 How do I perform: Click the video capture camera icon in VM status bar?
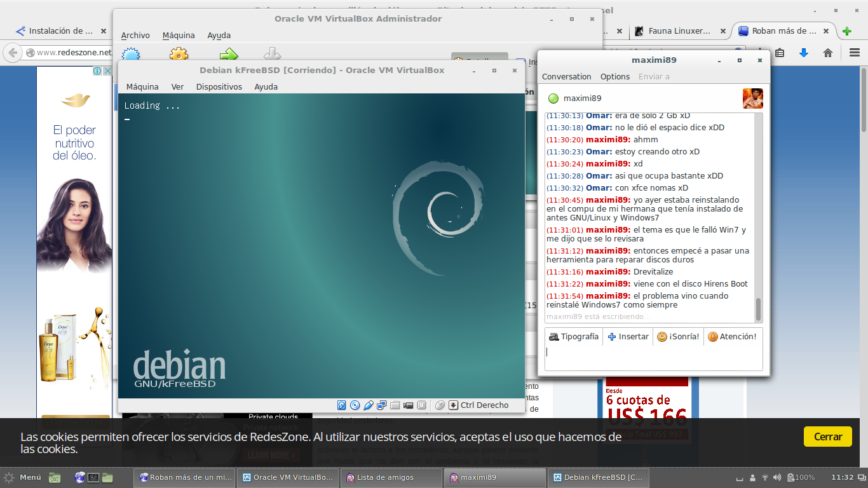409,405
